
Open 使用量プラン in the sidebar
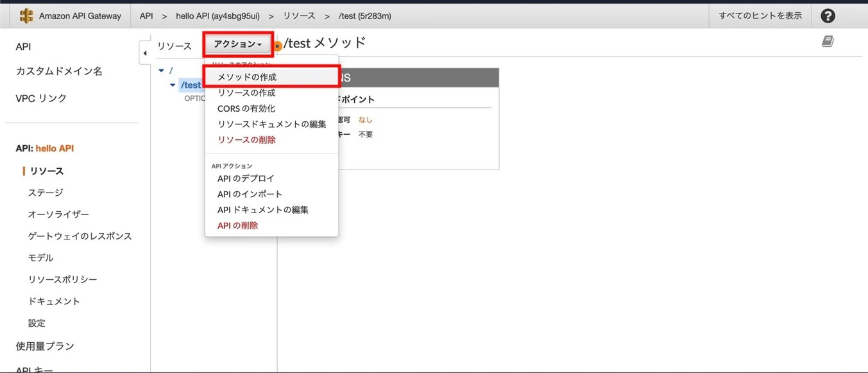click(45, 346)
